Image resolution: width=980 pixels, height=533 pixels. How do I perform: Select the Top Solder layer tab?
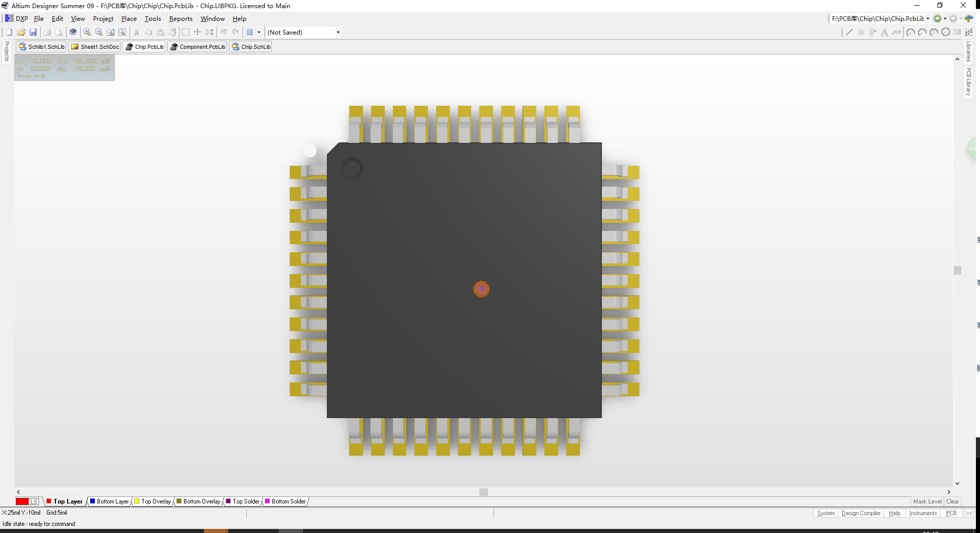242,501
